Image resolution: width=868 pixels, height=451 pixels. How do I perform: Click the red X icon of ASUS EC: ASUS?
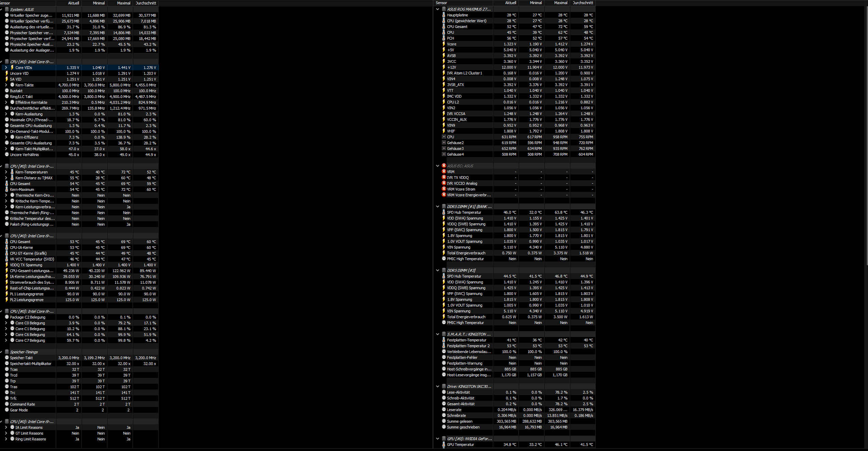[x=444, y=166]
